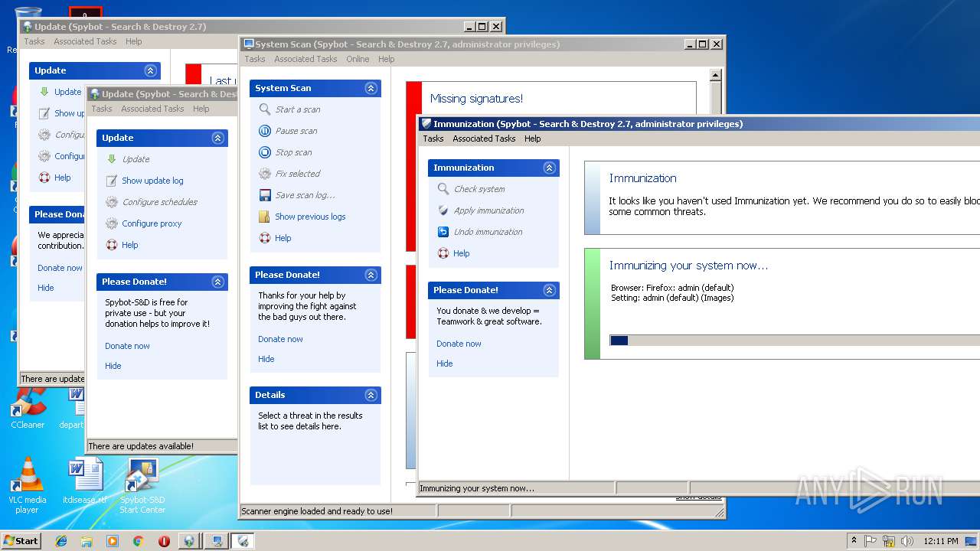Open VLC media player desktop shortcut
The image size is (980, 551).
pos(28,485)
